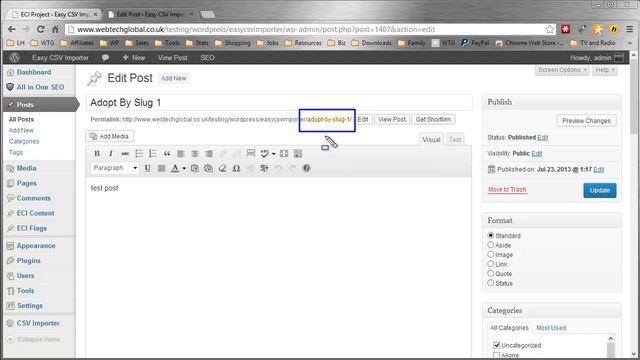Image resolution: width=640 pixels, height=360 pixels.
Task: Edit the post Status link
Action: pyautogui.click(x=542, y=138)
